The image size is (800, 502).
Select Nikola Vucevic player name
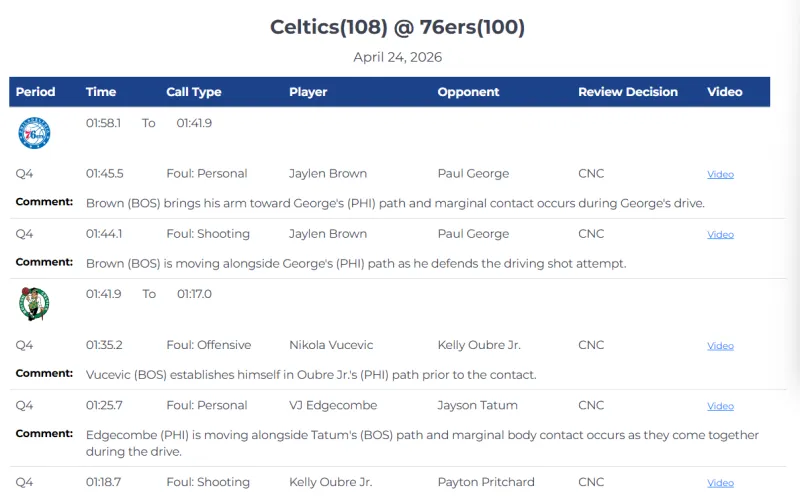[331, 345]
